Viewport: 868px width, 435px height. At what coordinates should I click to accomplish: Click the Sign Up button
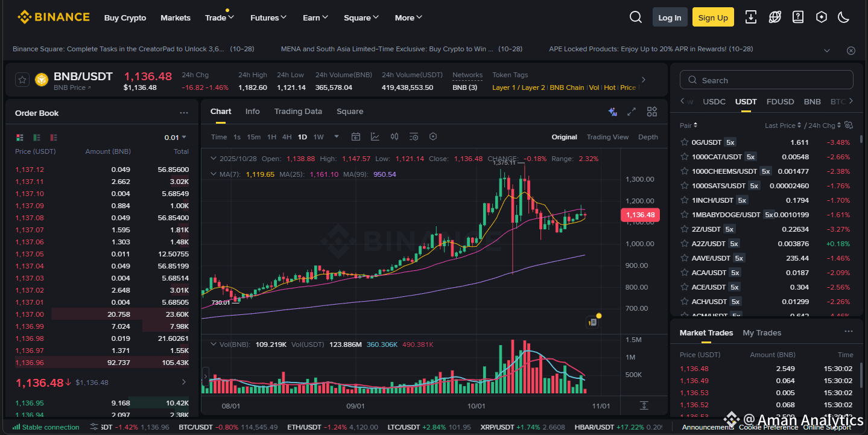713,17
